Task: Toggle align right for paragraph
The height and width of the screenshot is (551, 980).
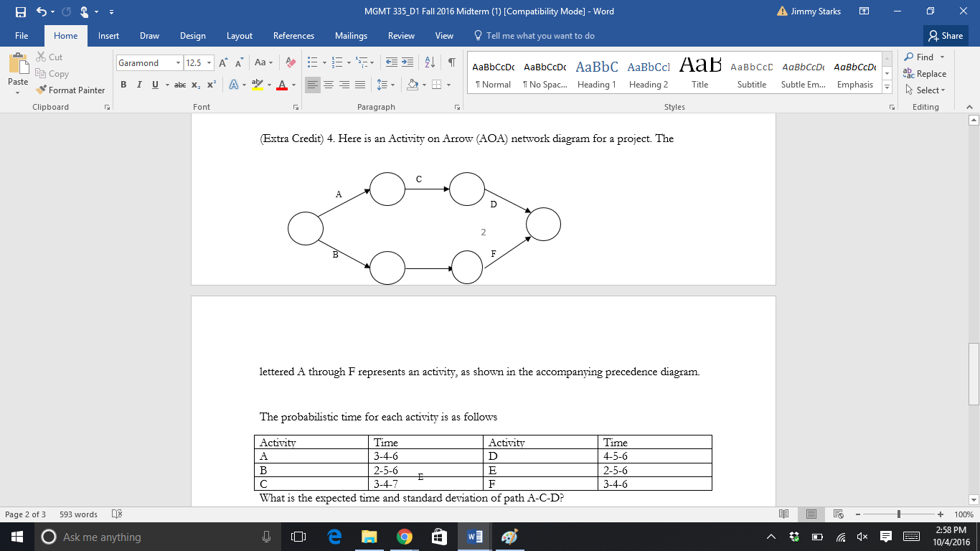Action: coord(344,85)
